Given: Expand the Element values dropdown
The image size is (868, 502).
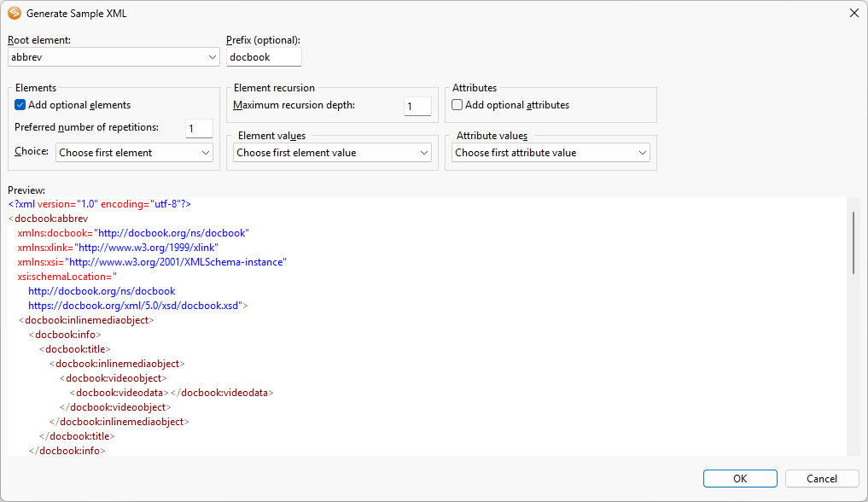Looking at the screenshot, I should (x=332, y=153).
